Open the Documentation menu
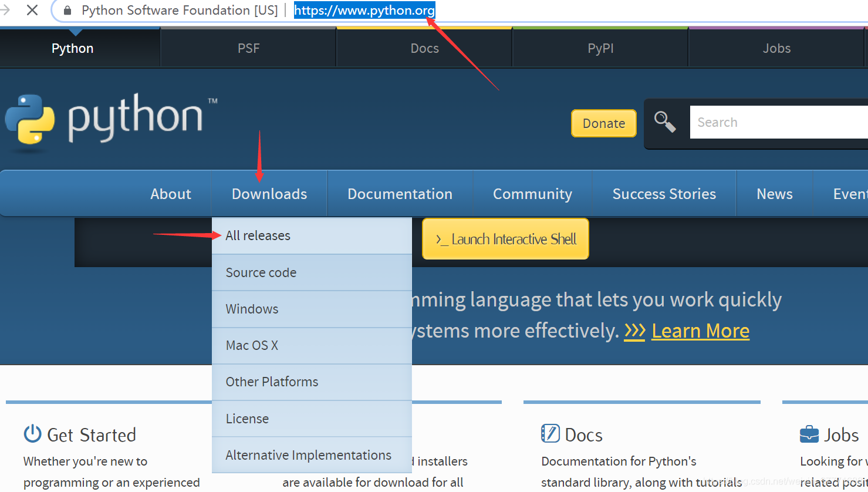This screenshot has height=492, width=868. 400,194
